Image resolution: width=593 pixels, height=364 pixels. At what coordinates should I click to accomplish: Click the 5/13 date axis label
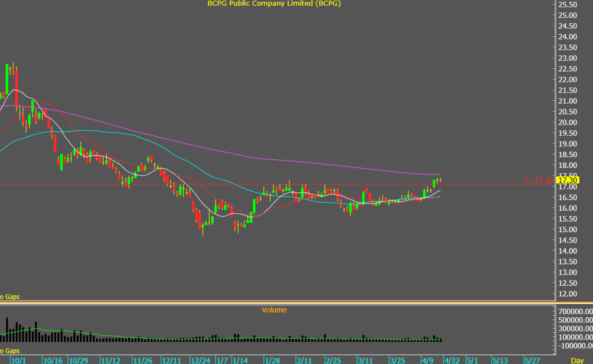(x=500, y=361)
